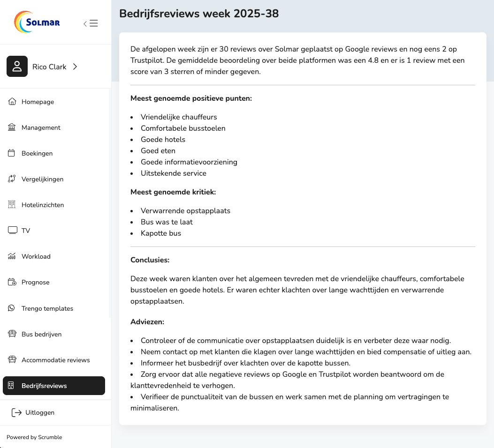Open the Prognose menu item

(x=35, y=282)
